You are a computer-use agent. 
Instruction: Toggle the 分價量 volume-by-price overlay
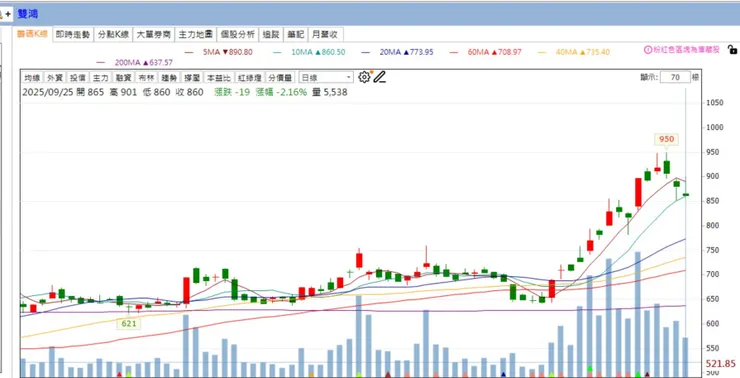point(280,78)
